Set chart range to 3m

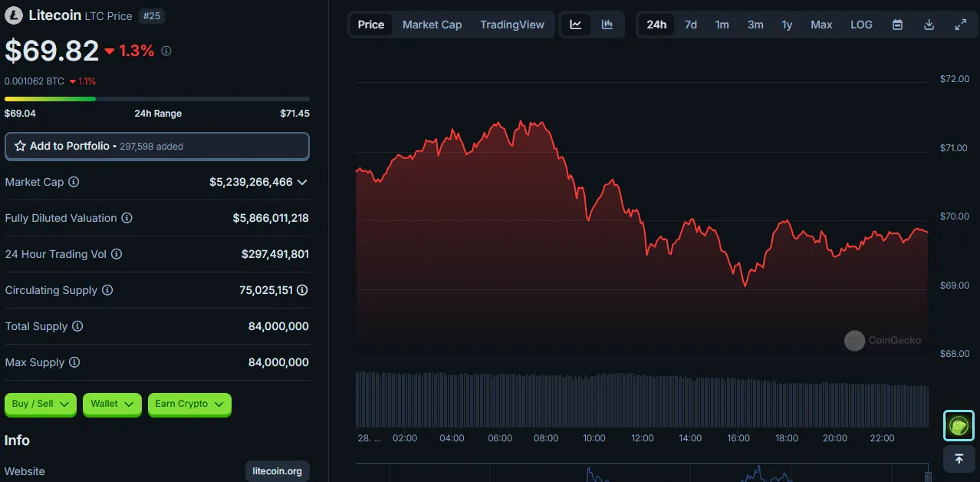point(755,25)
